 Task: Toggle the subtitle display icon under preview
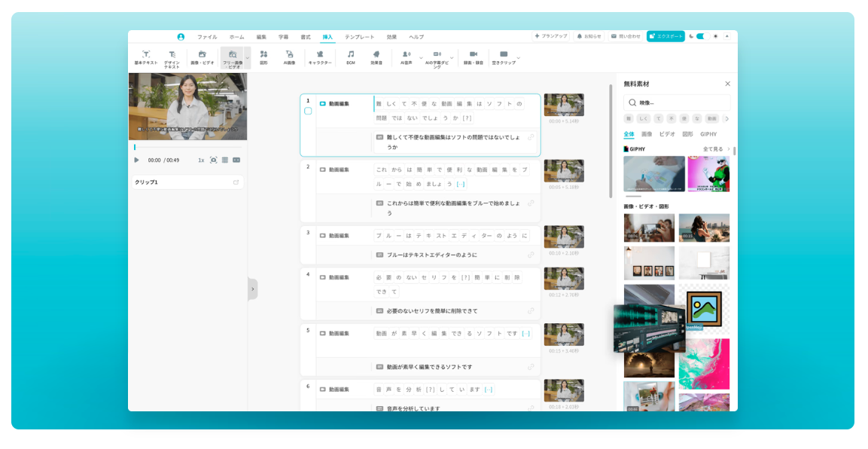(236, 160)
